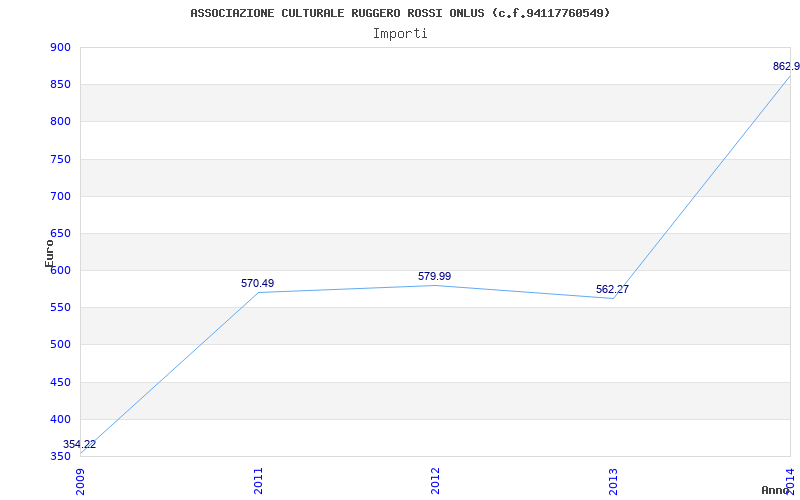Click the 2013 x-axis label
This screenshot has width=800, height=500.
tap(613, 482)
